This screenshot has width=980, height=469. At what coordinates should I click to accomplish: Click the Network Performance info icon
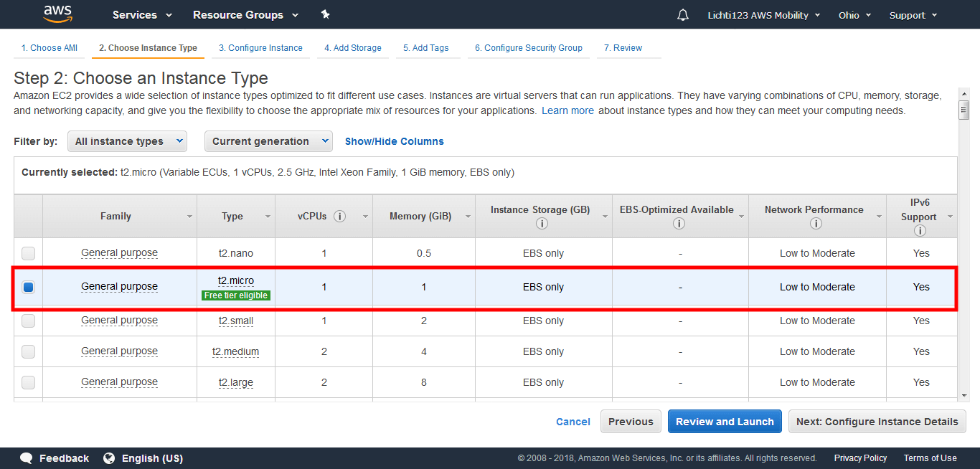pyautogui.click(x=816, y=223)
